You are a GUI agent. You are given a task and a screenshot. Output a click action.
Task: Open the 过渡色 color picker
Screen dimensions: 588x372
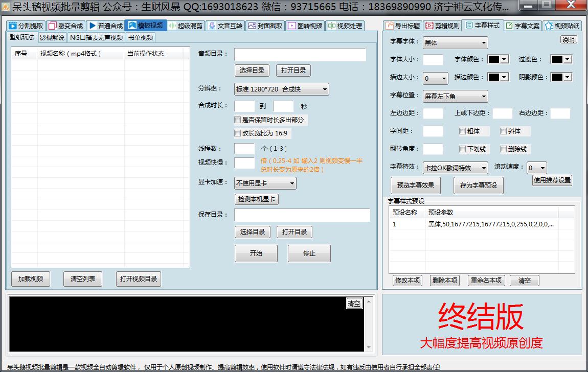pos(561,59)
